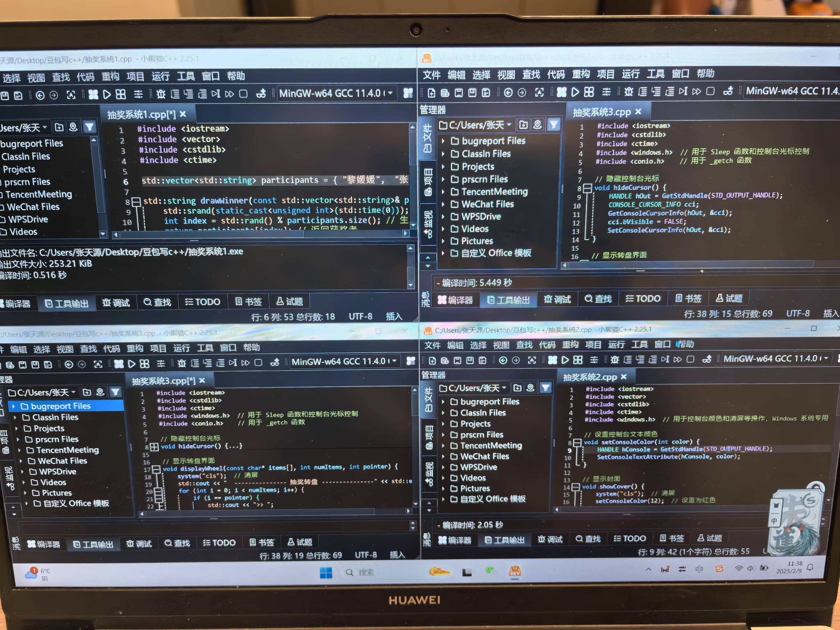This screenshot has width=840, height=630.
Task: Click the compile icon in top-right window toolbar
Action: (x=562, y=92)
